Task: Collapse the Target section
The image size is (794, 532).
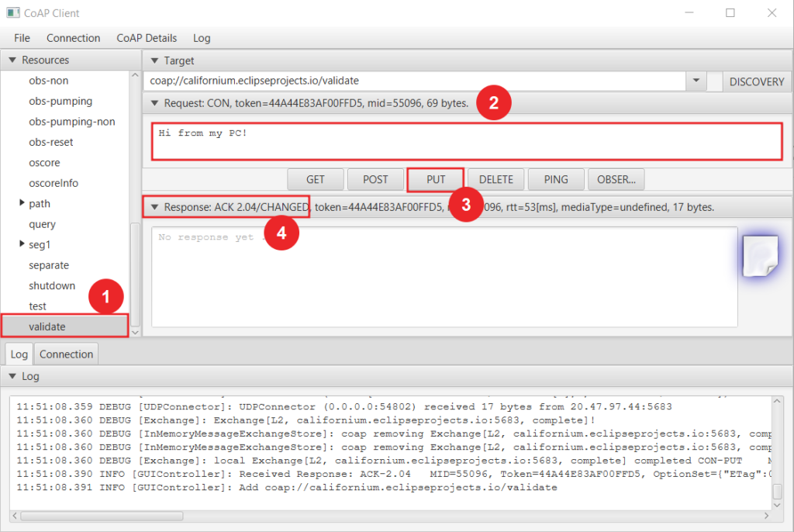Action: click(x=154, y=60)
